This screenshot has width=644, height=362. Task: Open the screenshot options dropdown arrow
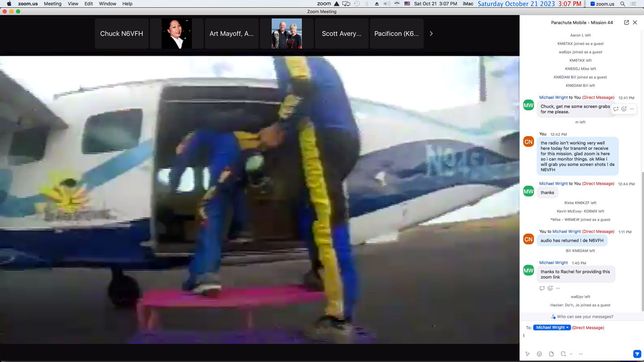tap(571, 354)
